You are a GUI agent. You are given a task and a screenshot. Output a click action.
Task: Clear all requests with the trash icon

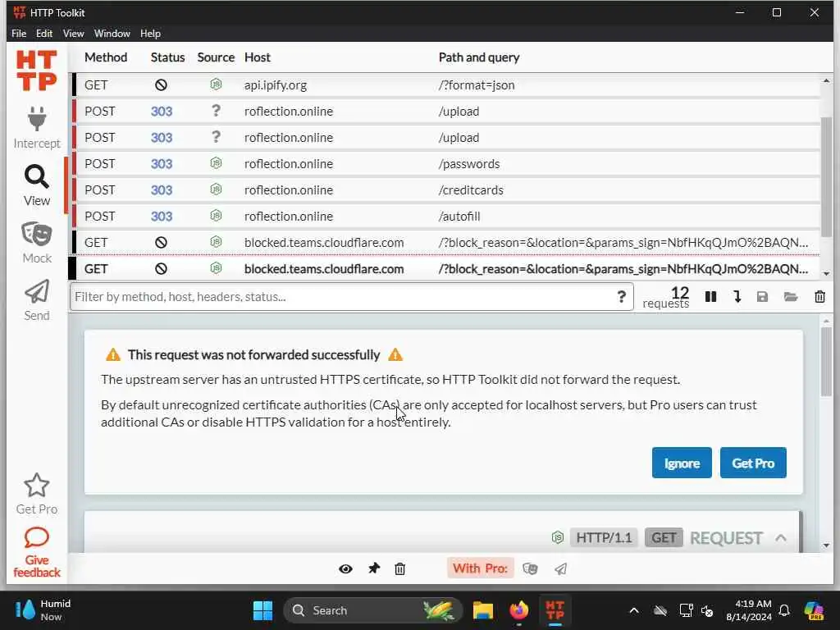(819, 297)
